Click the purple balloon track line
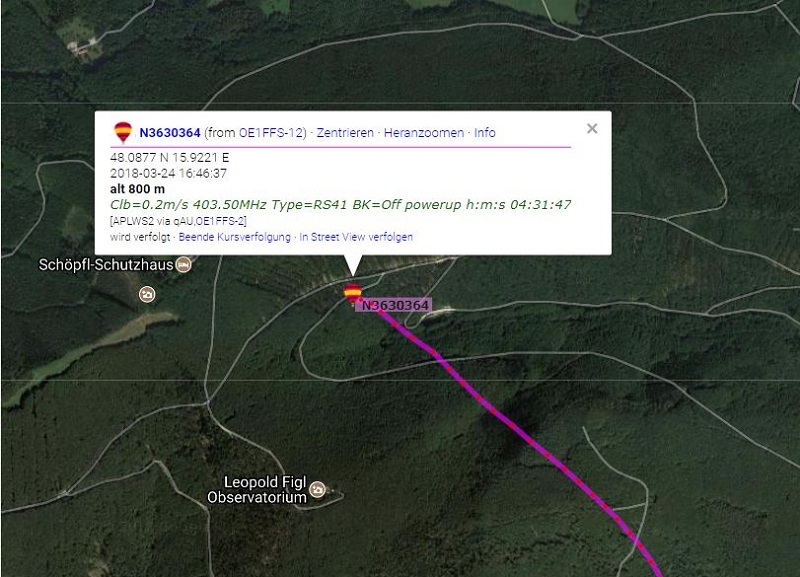800x577 pixels. pyautogui.click(x=510, y=423)
